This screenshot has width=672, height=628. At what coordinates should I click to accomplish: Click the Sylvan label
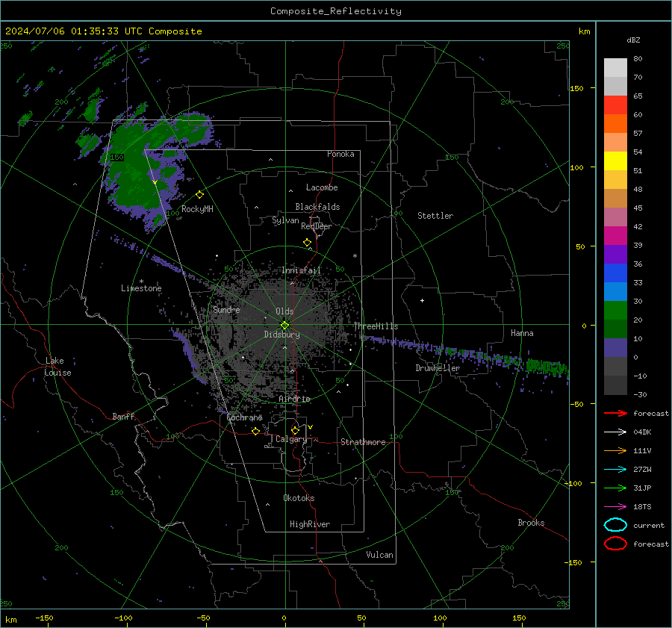point(285,220)
